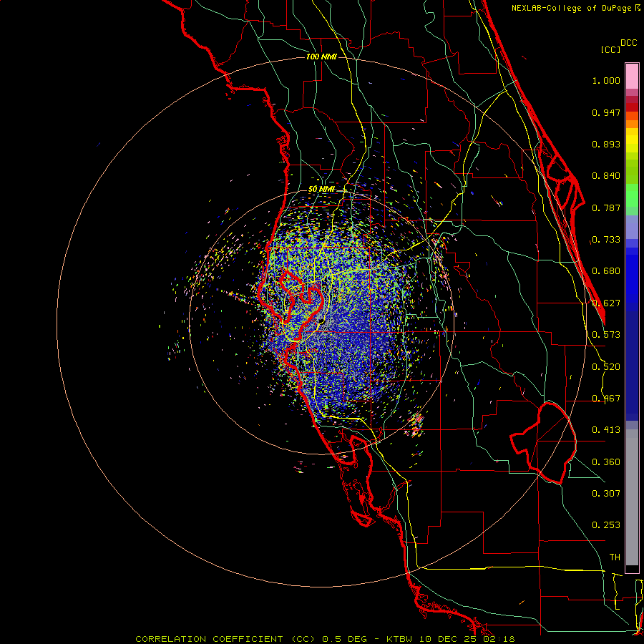Click the [CC] units label
The image size is (644, 644).
click(610, 49)
